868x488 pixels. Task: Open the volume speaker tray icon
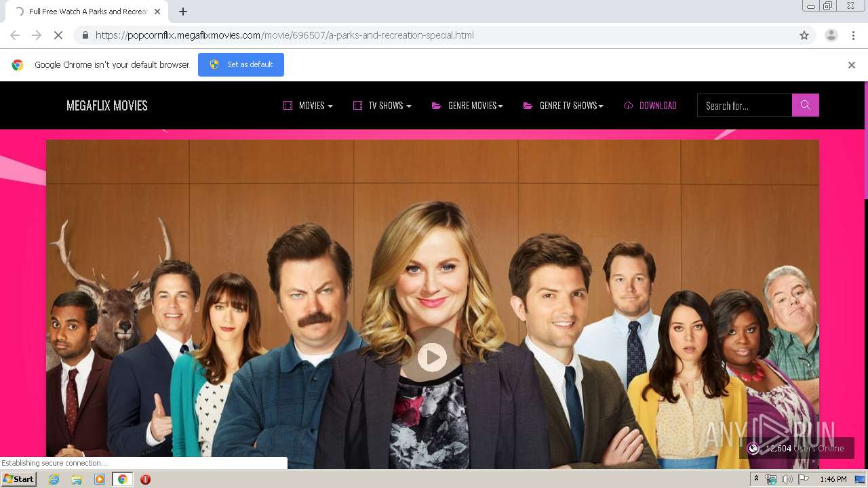coord(787,479)
